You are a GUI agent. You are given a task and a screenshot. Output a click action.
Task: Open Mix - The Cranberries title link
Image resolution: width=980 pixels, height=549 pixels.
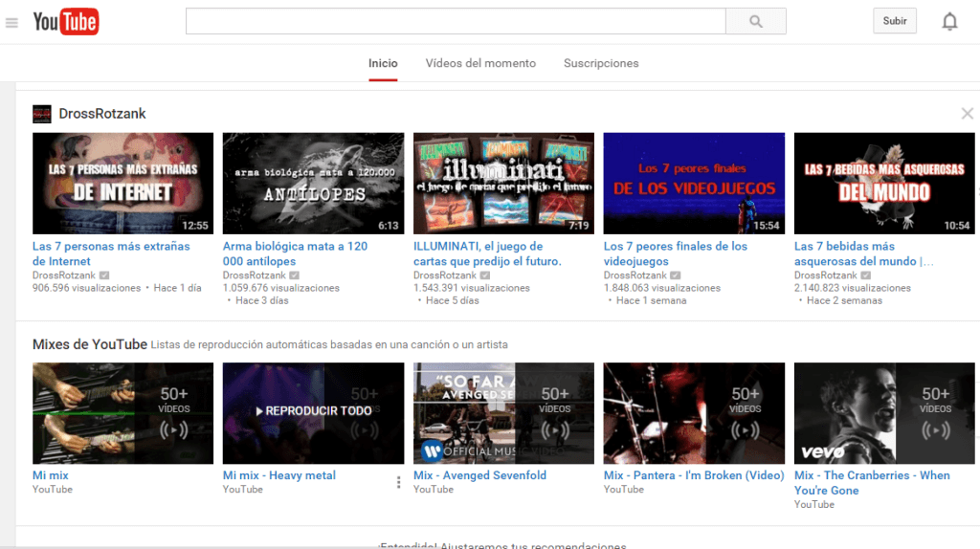click(x=871, y=483)
